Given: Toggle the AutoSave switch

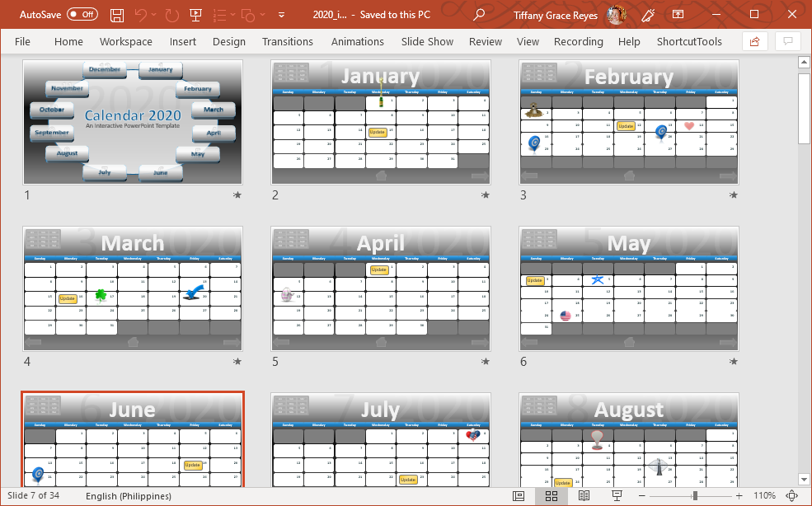Looking at the screenshot, I should (x=82, y=15).
